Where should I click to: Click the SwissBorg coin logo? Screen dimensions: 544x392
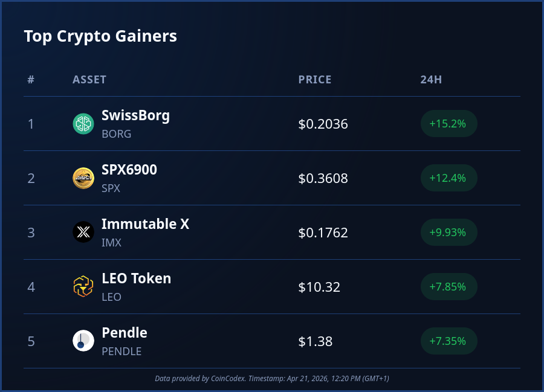(x=83, y=124)
